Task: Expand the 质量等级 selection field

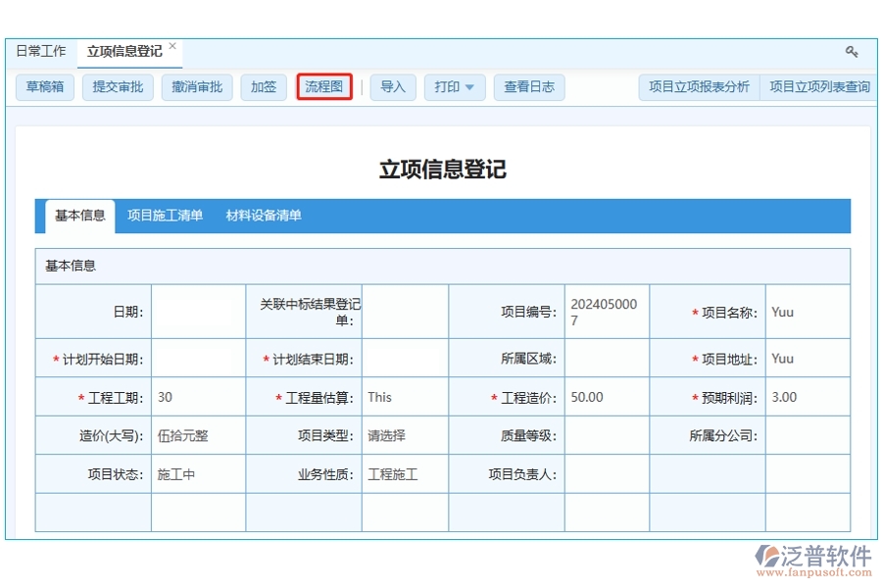Action: (605, 434)
